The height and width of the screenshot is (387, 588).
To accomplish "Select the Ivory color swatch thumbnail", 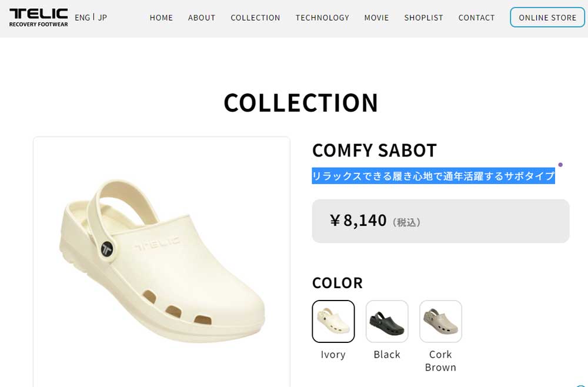I will tap(333, 321).
